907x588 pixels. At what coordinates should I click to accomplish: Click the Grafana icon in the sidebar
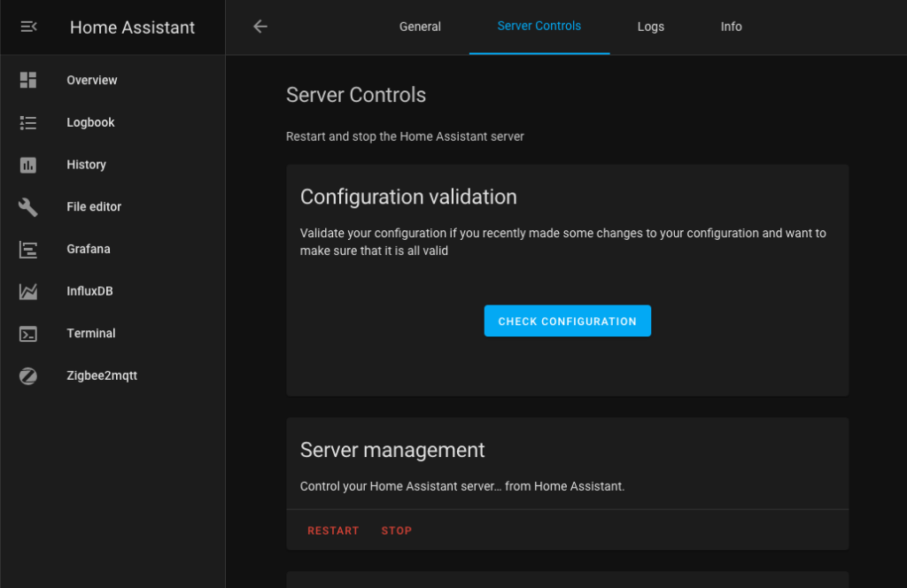27,249
